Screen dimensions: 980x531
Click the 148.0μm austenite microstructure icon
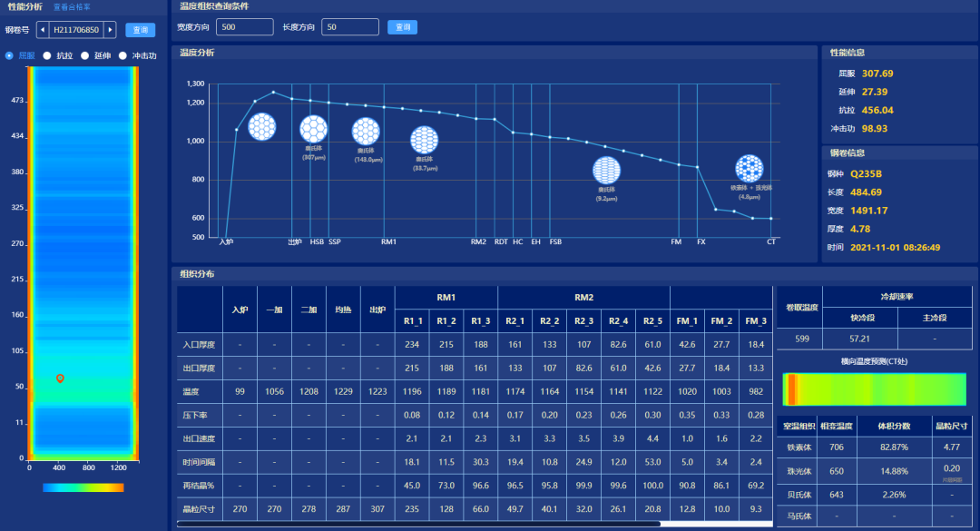pyautogui.click(x=365, y=132)
